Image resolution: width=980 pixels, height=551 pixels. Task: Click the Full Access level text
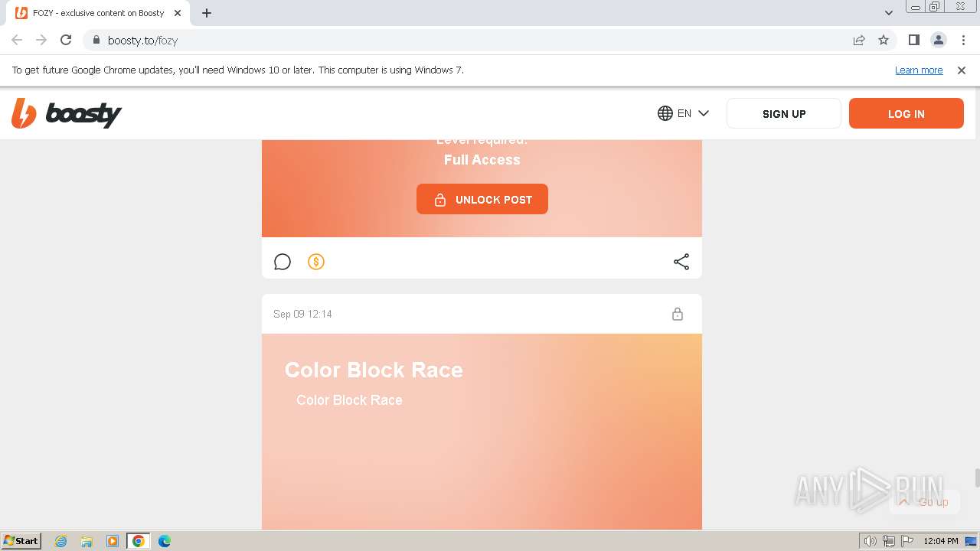tap(482, 160)
